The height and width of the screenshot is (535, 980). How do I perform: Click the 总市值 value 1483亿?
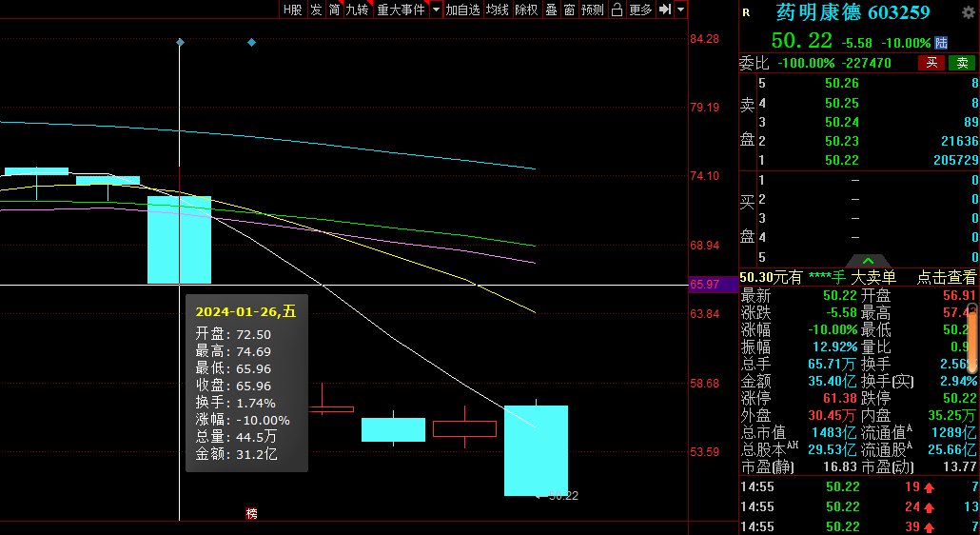coord(833,432)
